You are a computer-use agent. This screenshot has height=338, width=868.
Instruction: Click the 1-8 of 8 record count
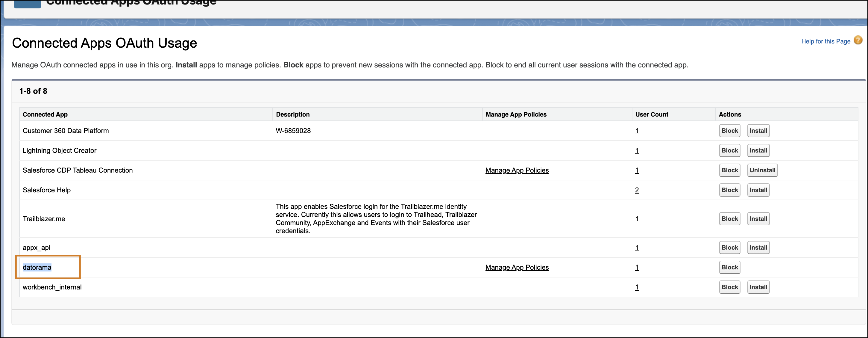[x=33, y=91]
